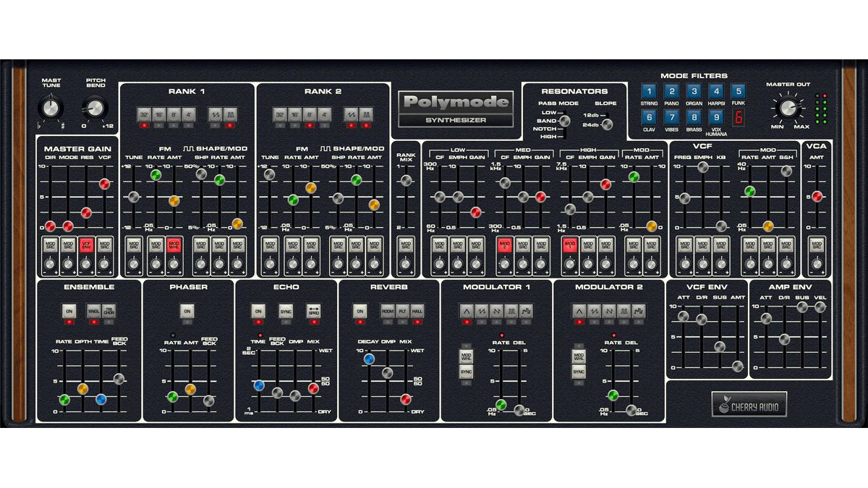The height and width of the screenshot is (488, 868).
Task: Enable the Phaser ON switch
Action: [187, 311]
